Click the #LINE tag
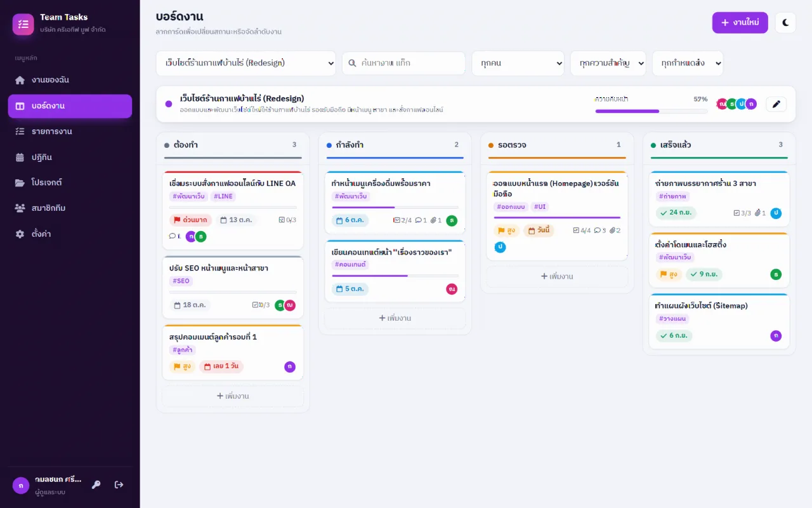 tap(223, 197)
